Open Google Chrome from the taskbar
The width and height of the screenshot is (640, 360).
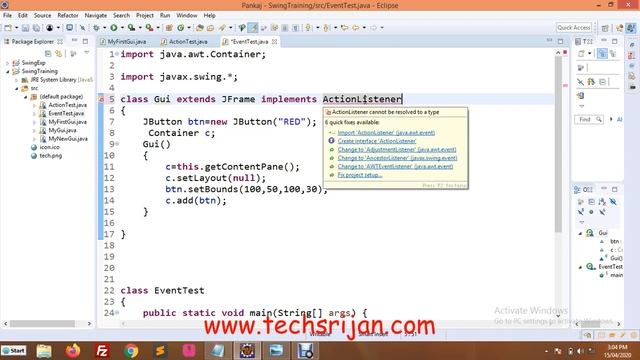pyautogui.click(x=131, y=351)
